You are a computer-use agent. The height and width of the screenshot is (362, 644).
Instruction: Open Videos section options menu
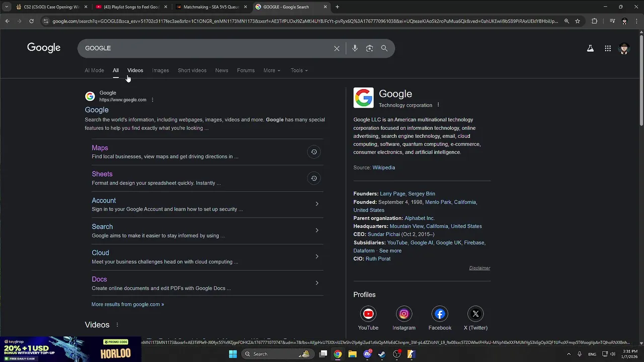(x=117, y=325)
